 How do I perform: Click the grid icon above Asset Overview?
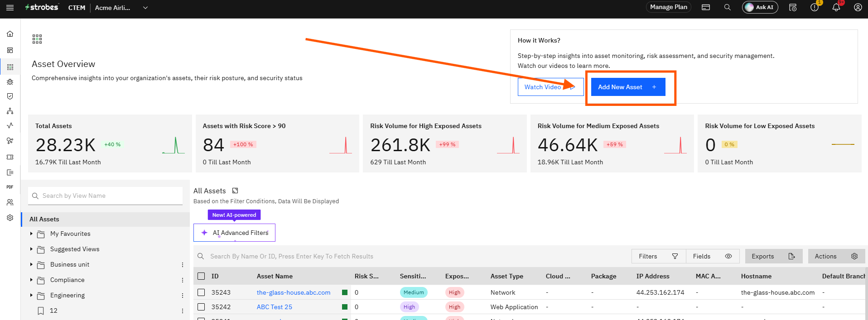pyautogui.click(x=37, y=39)
